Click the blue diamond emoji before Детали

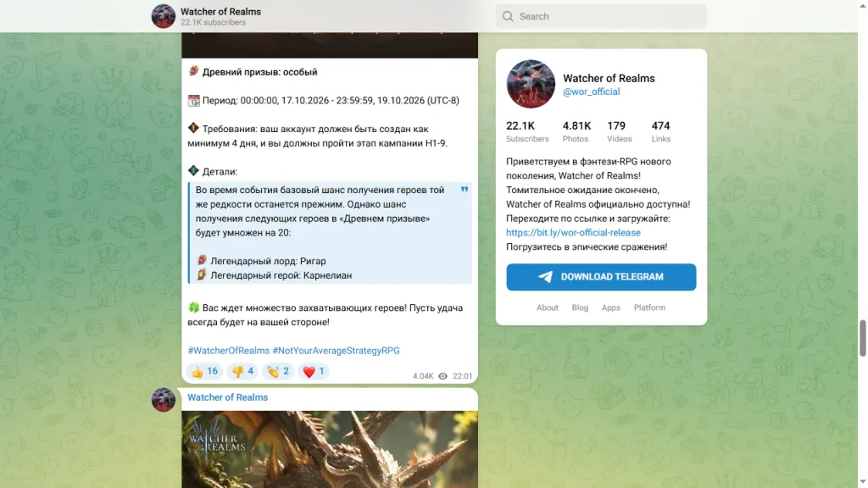193,170
